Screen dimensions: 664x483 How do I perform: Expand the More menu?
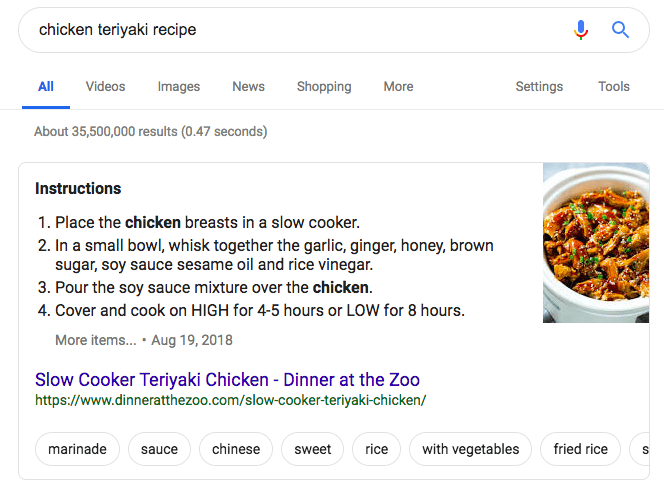click(398, 87)
